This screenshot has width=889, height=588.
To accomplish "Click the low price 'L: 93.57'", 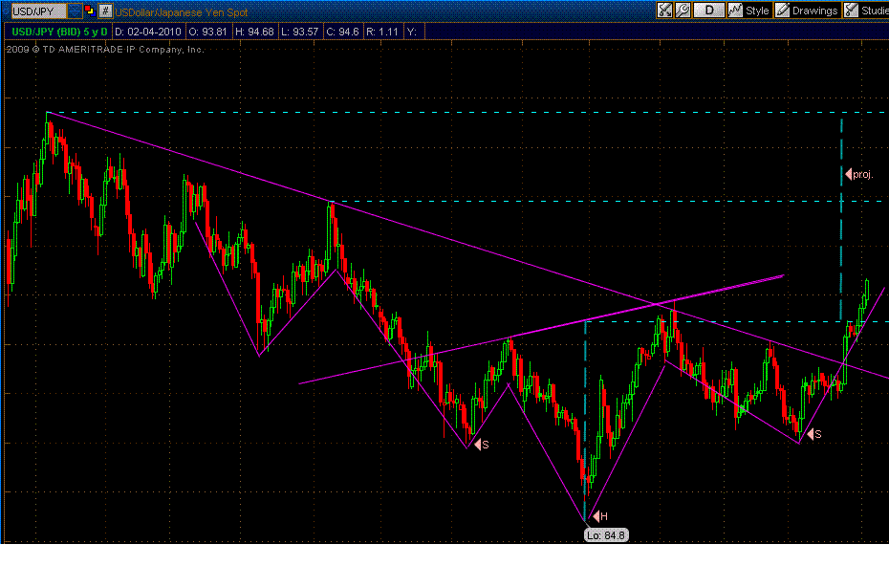I will pos(300,32).
